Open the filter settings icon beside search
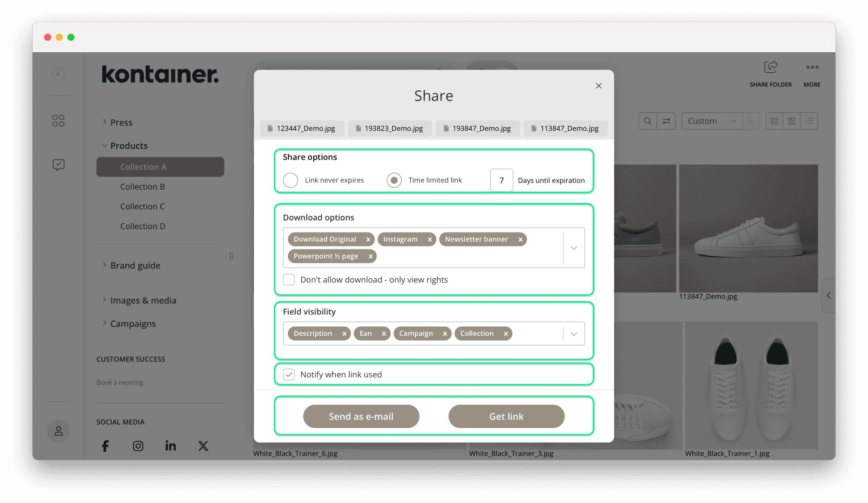Viewport: 868px width, 503px height. (667, 121)
